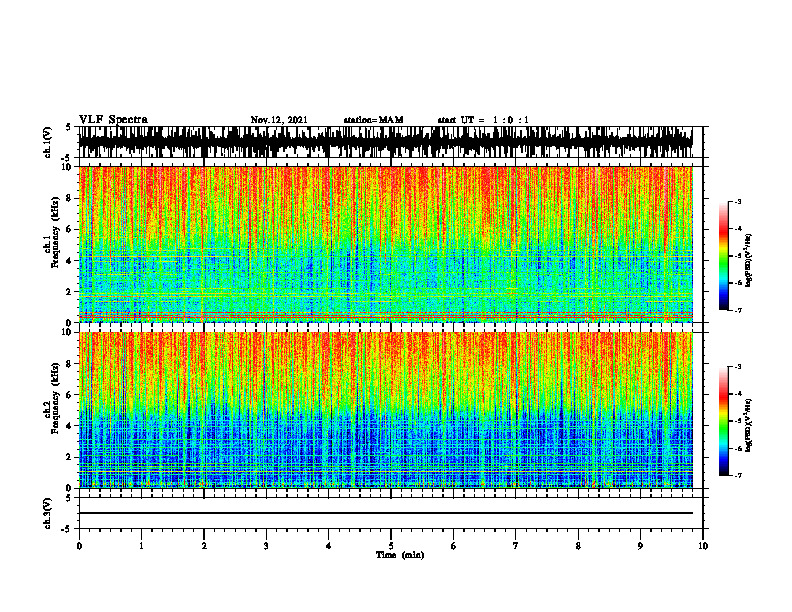The height and width of the screenshot is (612, 792).
Task: Click the time axis tick label "10"
Action: tap(703, 546)
